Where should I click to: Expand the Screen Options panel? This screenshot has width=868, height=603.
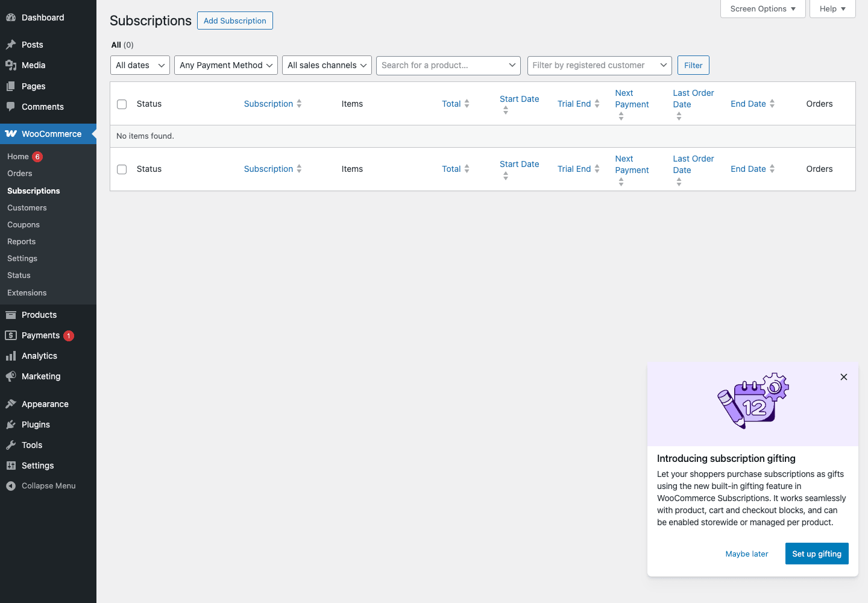763,9
